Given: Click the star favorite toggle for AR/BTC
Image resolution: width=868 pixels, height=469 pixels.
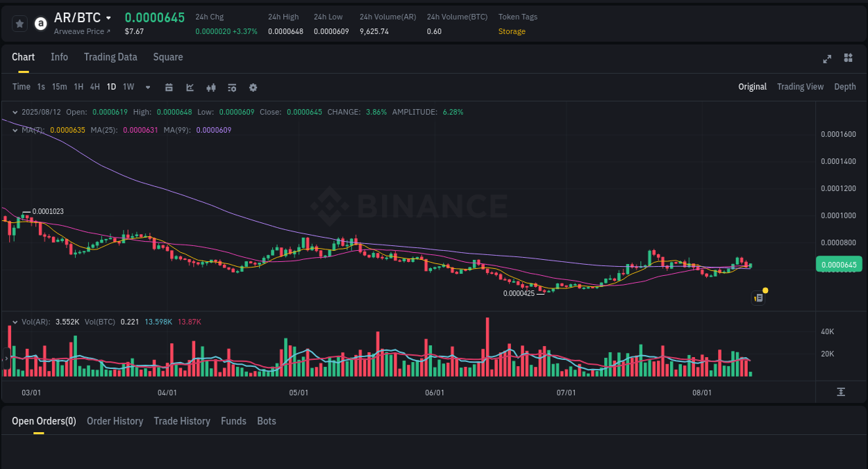Looking at the screenshot, I should (x=19, y=23).
